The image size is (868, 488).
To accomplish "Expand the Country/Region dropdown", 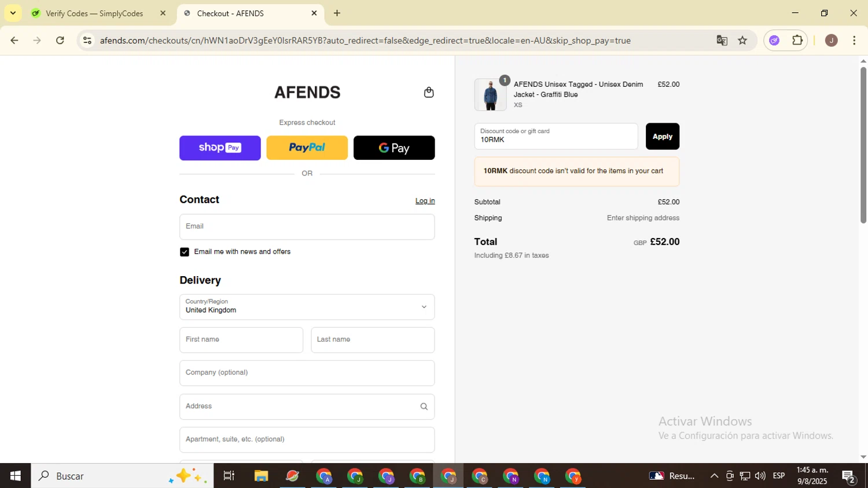I will [307, 307].
